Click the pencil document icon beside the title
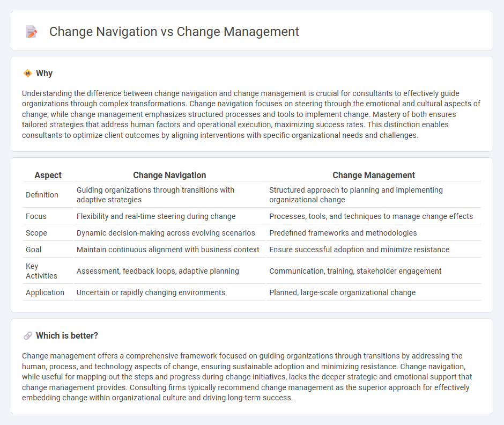The image size is (504, 425). [31, 32]
